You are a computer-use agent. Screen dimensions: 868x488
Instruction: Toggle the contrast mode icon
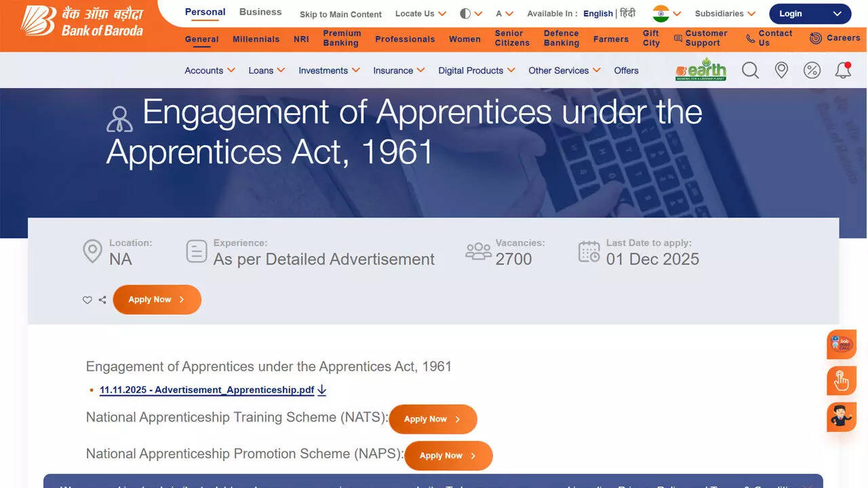tap(465, 14)
